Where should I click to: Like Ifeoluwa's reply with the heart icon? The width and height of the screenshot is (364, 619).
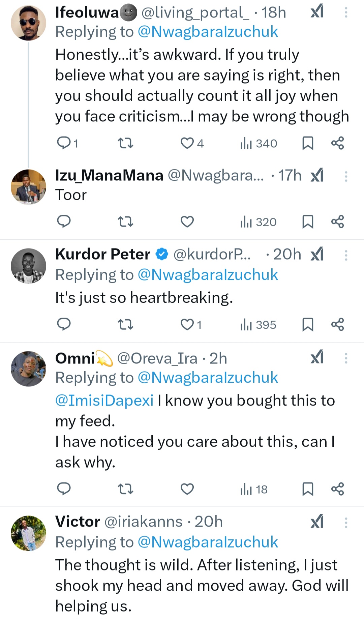click(x=187, y=143)
